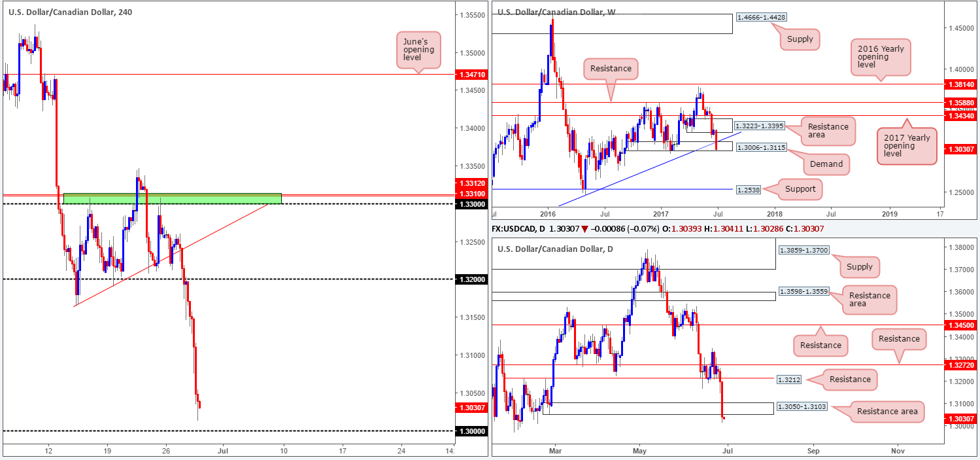Click the June's opening level callout
The width and height of the screenshot is (980, 460).
pos(418,50)
